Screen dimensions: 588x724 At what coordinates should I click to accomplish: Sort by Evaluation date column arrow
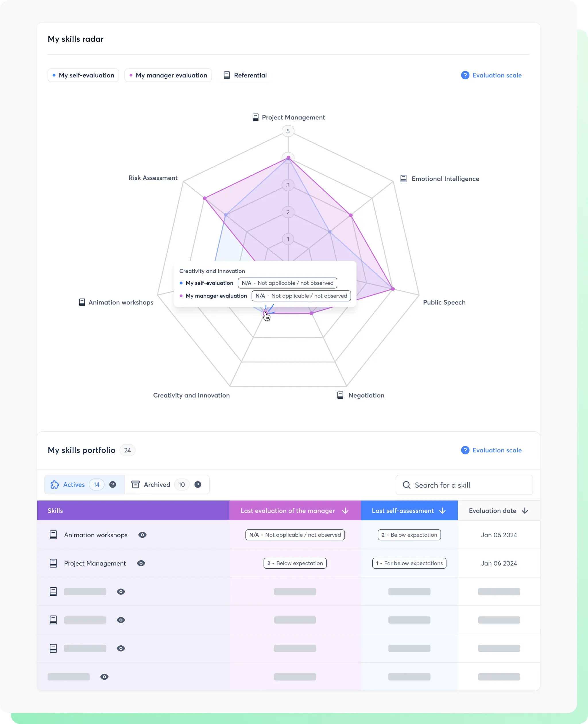525,511
